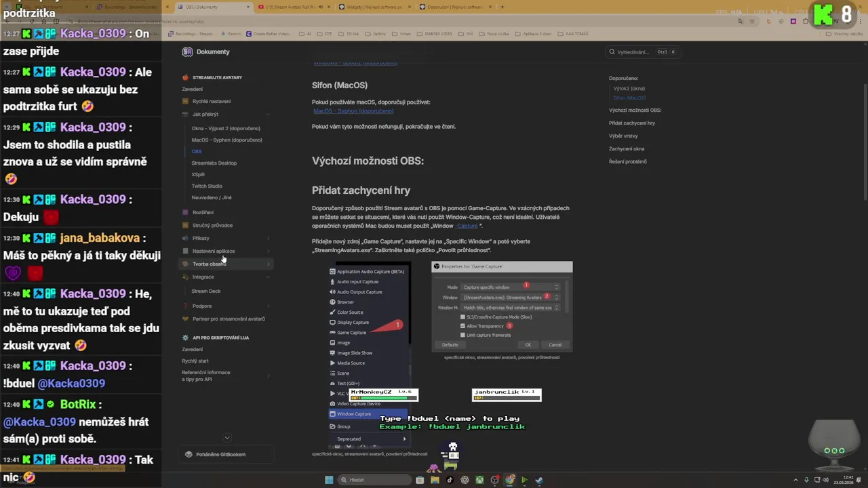This screenshot has width=868, height=488.
Task: Switch to the Stream Avatars YouTube tab
Action: 295,7
